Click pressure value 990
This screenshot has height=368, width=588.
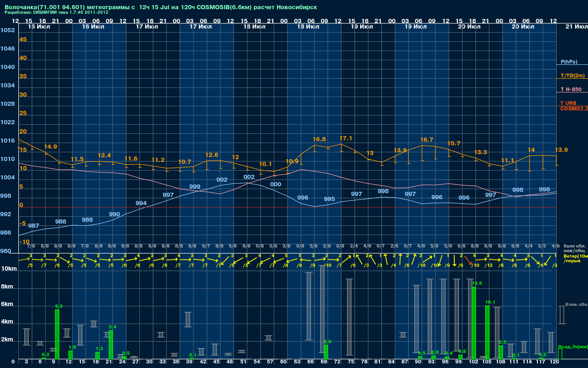pos(114,214)
